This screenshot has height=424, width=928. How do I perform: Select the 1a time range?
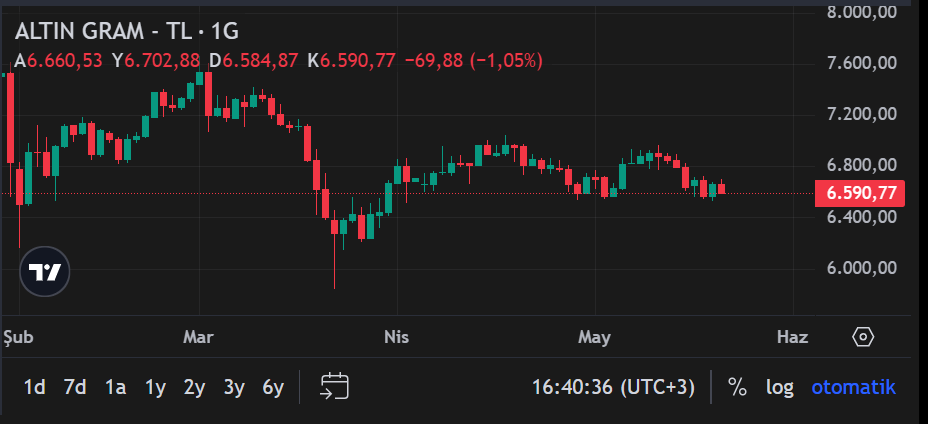[x=115, y=388]
